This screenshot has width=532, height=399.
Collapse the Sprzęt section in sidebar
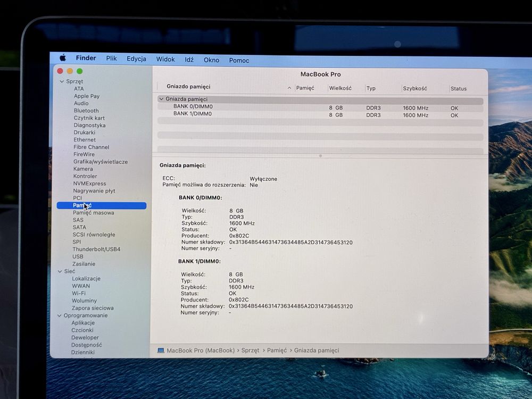(62, 81)
